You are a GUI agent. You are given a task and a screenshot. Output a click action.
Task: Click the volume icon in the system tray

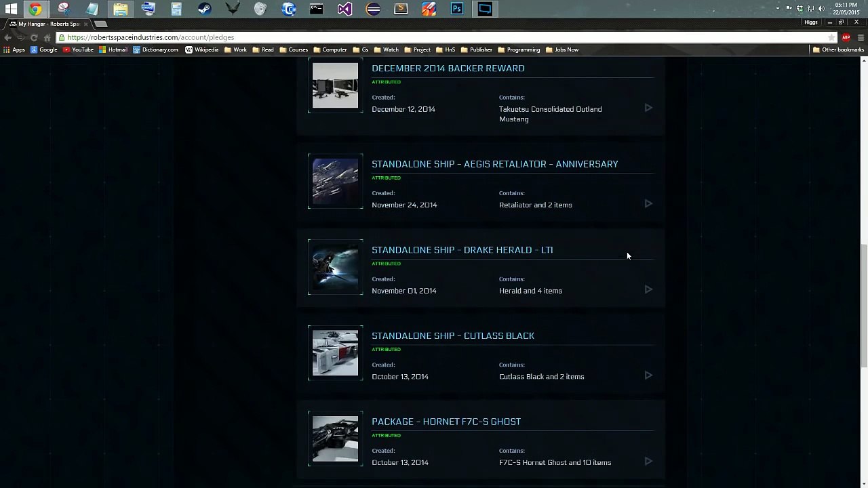point(821,8)
